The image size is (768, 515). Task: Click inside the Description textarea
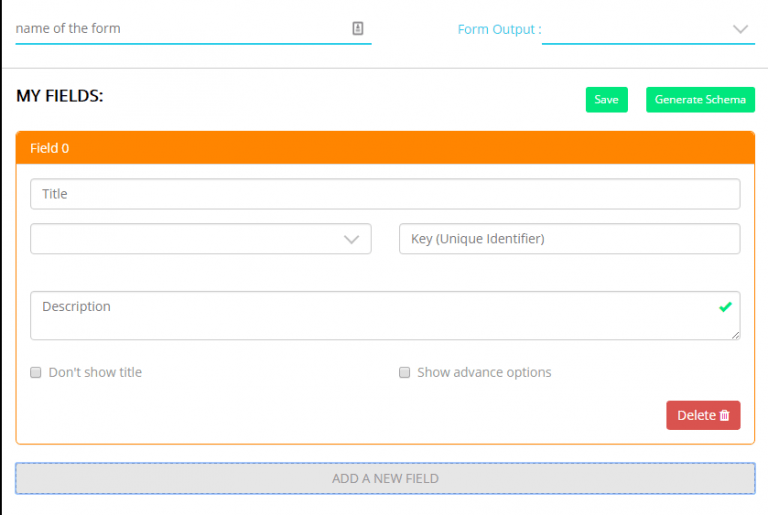(x=385, y=316)
